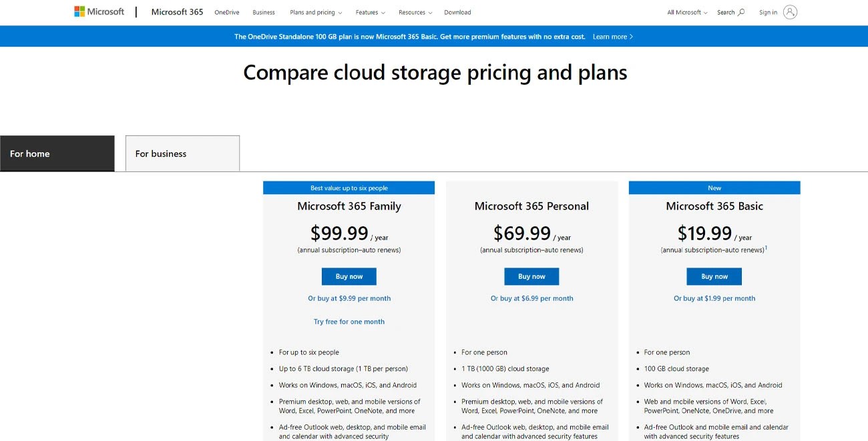Click the Microsoft logo
The image size is (868, 441).
(x=99, y=11)
